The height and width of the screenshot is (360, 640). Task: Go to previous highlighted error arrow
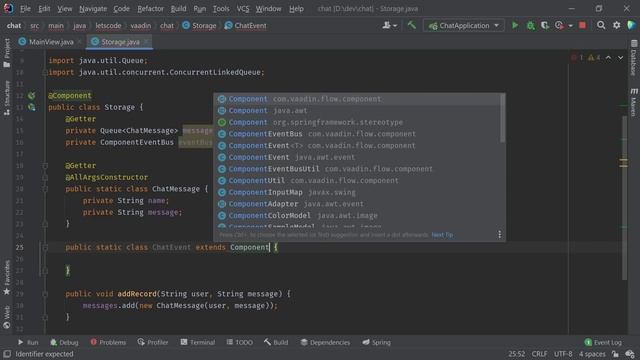pyautogui.click(x=608, y=58)
